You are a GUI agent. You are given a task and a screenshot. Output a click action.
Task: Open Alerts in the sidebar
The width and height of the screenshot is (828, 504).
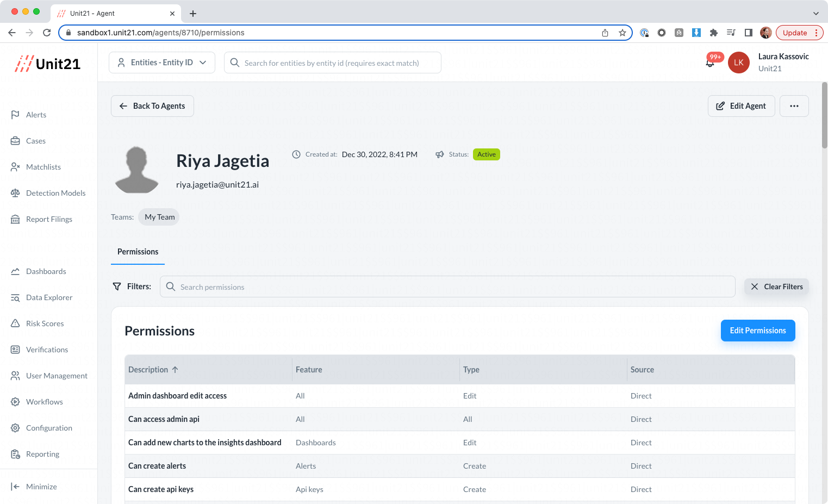pyautogui.click(x=36, y=115)
